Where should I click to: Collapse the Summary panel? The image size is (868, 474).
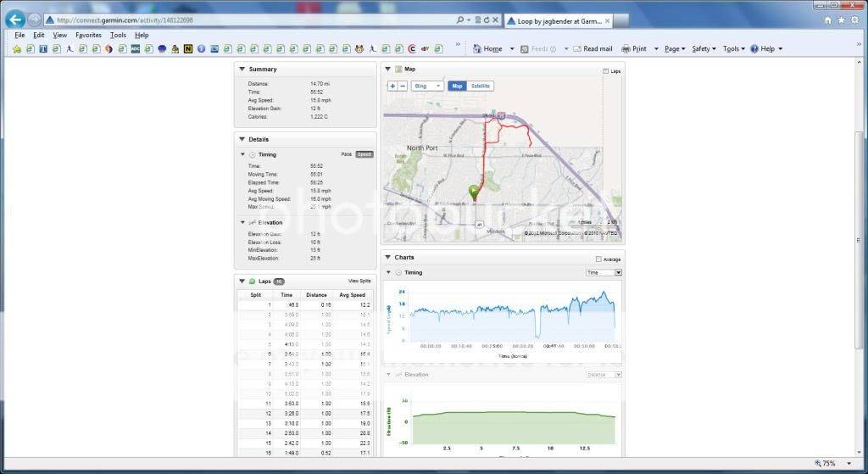click(x=242, y=70)
